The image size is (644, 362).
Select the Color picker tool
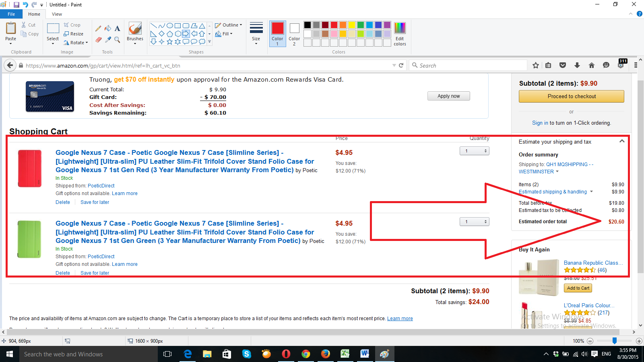[x=108, y=39]
